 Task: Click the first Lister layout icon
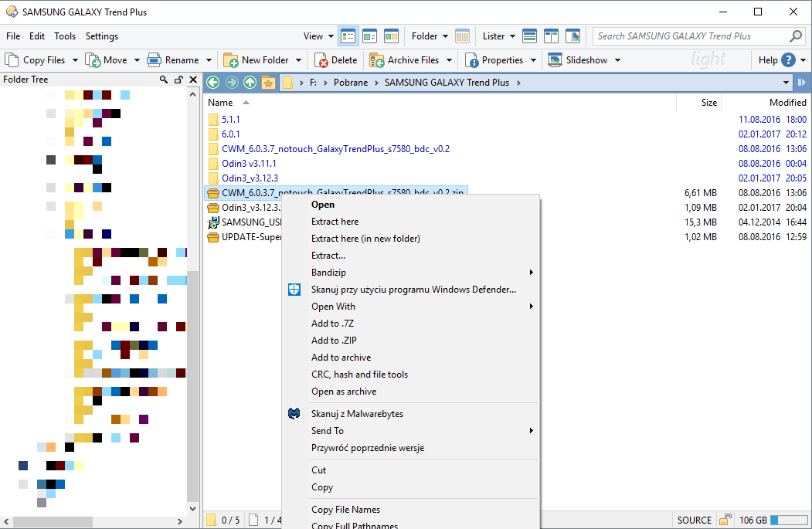coord(529,36)
